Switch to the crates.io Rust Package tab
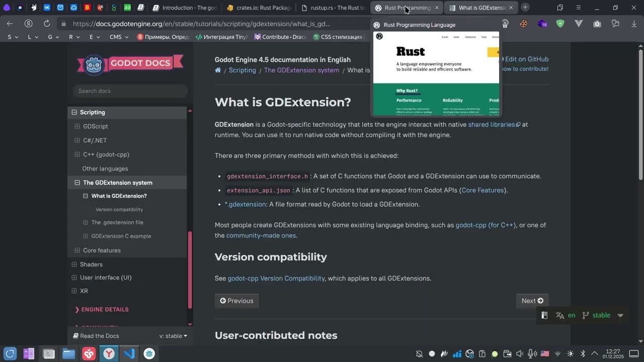 [x=259, y=8]
